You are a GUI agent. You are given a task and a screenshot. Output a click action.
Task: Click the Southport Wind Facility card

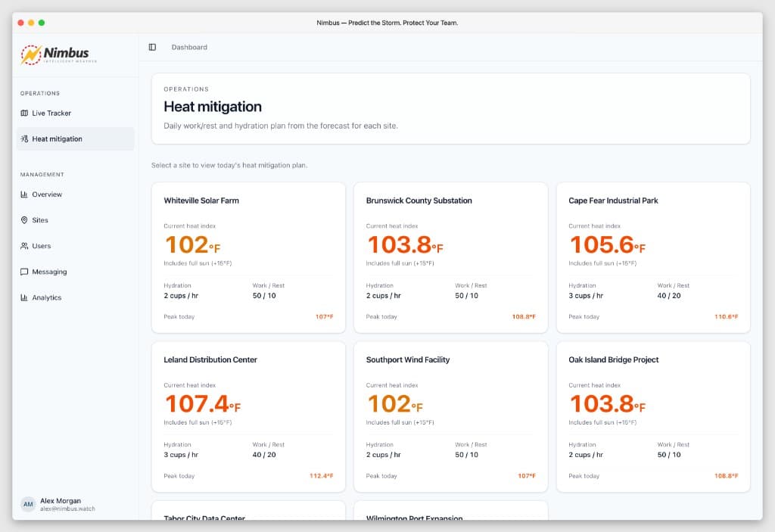[450, 416]
